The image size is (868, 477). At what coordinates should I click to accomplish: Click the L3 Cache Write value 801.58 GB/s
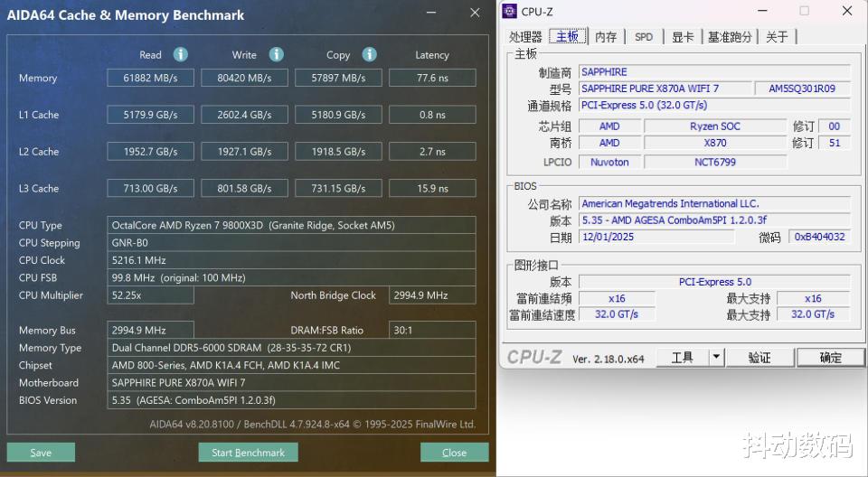click(244, 188)
